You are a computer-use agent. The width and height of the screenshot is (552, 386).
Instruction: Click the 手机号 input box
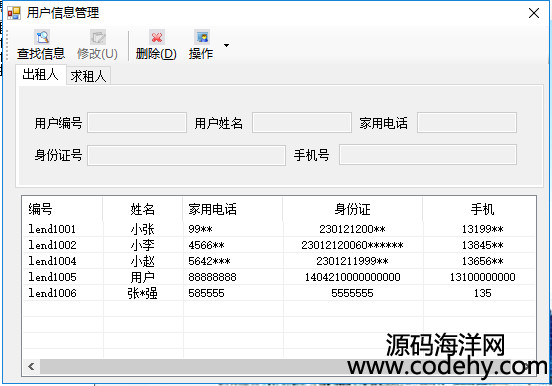(x=428, y=155)
